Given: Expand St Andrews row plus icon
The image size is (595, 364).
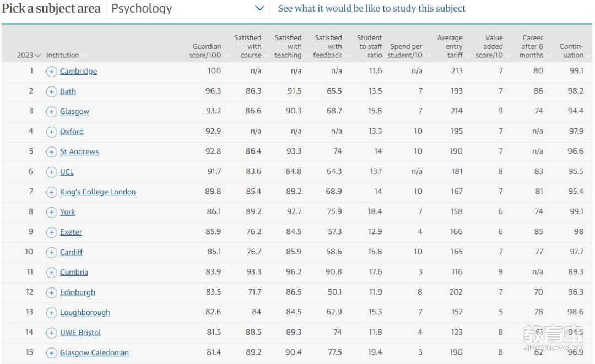Looking at the screenshot, I should 52,151.
